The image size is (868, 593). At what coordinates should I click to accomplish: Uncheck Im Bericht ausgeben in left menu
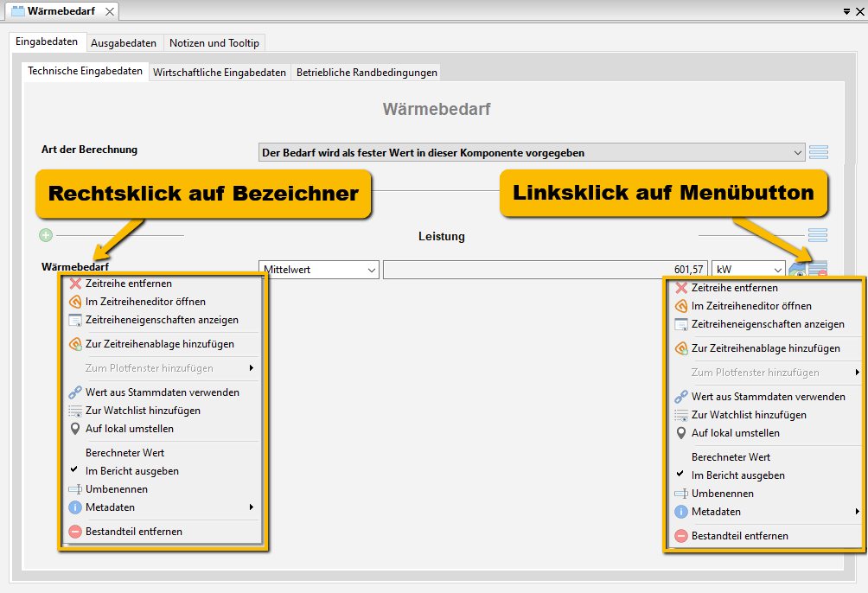tap(131, 471)
